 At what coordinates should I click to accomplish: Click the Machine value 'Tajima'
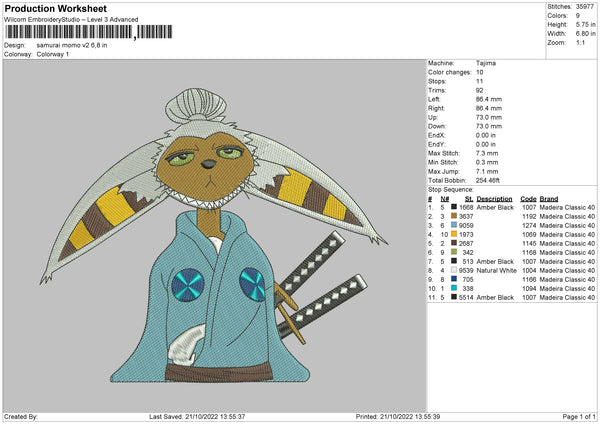(486, 63)
